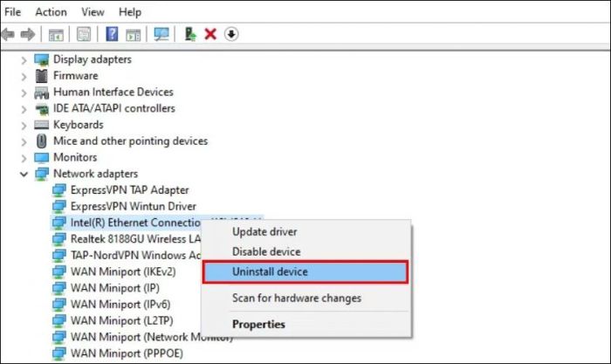Open the Help menu
The image size is (611, 364).
coord(130,12)
